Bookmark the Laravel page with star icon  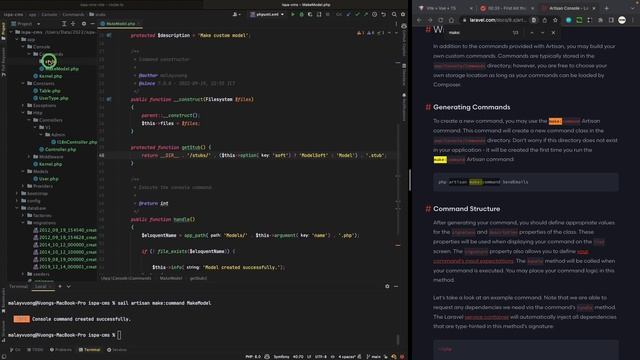pos(555,20)
